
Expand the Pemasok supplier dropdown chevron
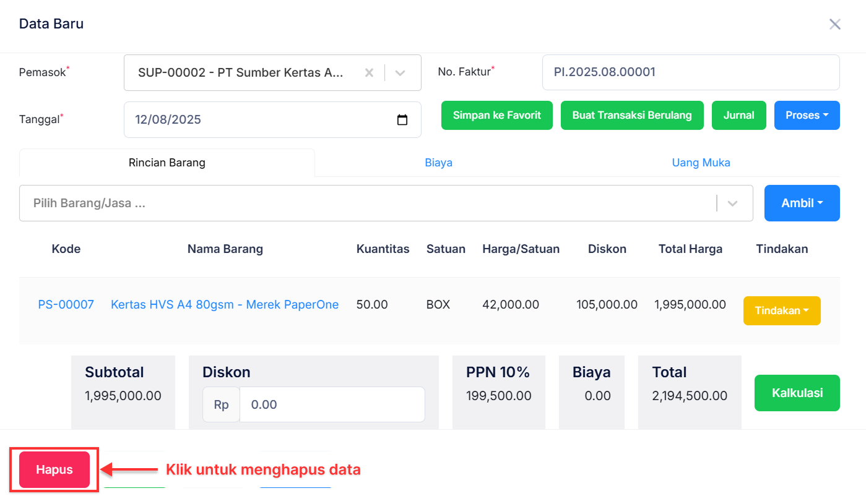pos(399,72)
